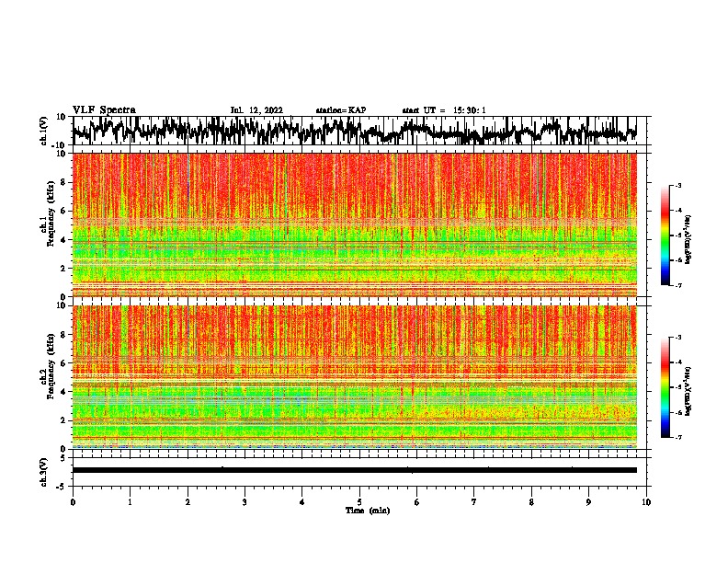Viewport: 728px width, 563px height.
Task: Click the ch.2 spectrogram panel
Action: tap(355, 377)
